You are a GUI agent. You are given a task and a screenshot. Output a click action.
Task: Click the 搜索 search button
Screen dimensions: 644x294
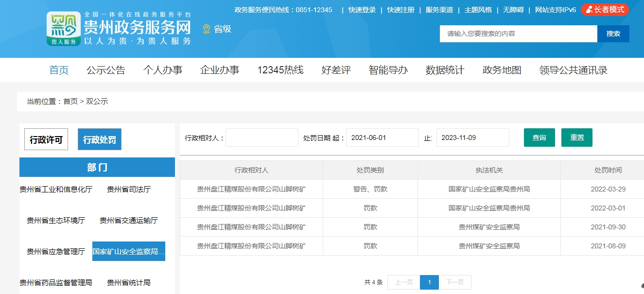(x=613, y=34)
